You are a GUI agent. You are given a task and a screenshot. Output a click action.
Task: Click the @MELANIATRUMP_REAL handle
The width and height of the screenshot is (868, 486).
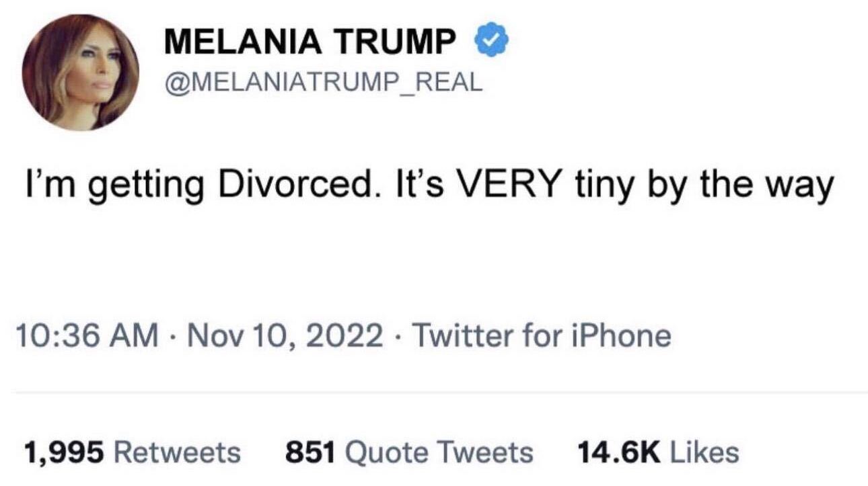coord(323,82)
